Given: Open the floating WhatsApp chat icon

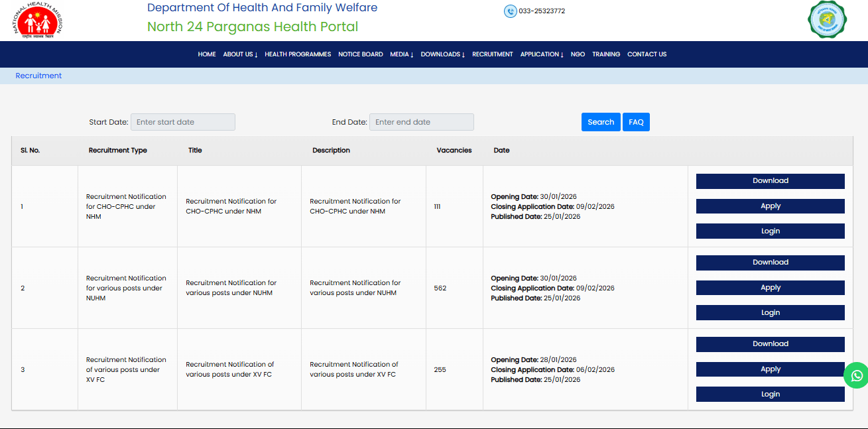Looking at the screenshot, I should pyautogui.click(x=855, y=375).
